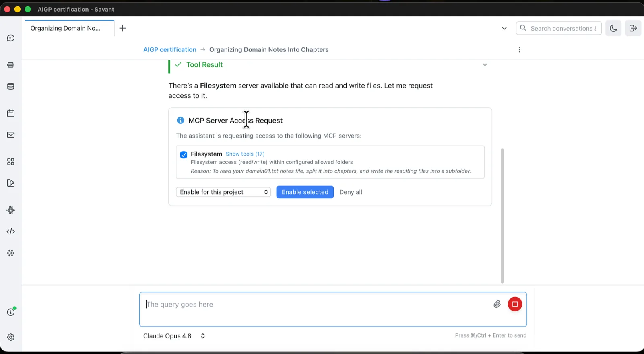644x354 pixels.
Task: Open the three-dot conversation options menu
Action: pyautogui.click(x=520, y=49)
